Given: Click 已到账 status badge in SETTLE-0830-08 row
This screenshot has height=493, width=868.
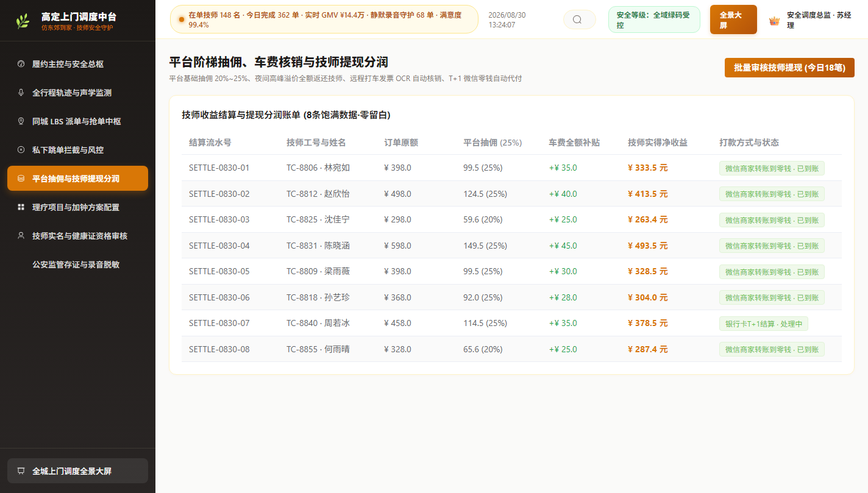Looking at the screenshot, I should [772, 349].
